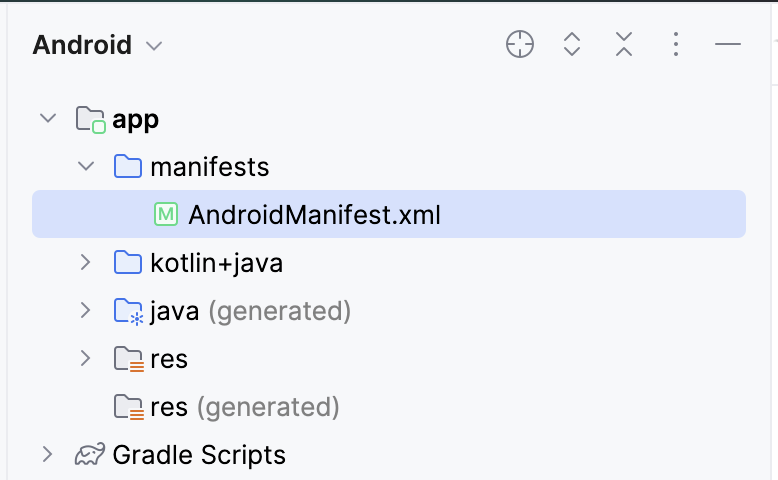Click the app module folder icon

point(90,120)
